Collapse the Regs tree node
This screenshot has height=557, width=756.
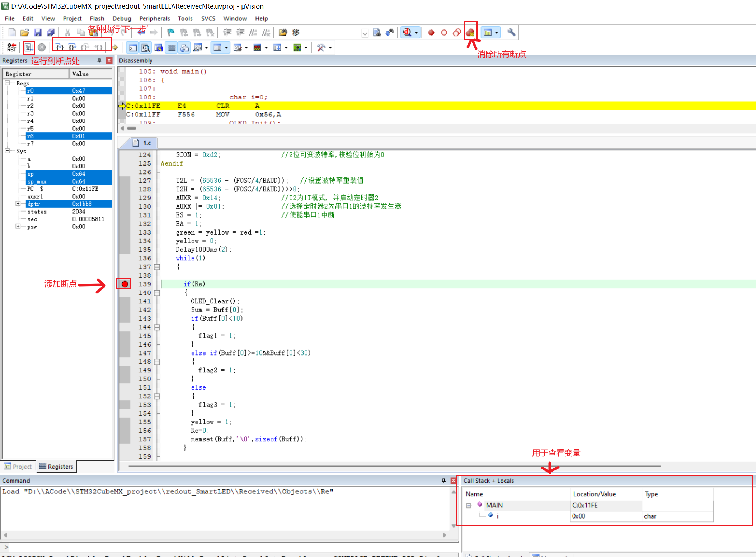coord(7,83)
